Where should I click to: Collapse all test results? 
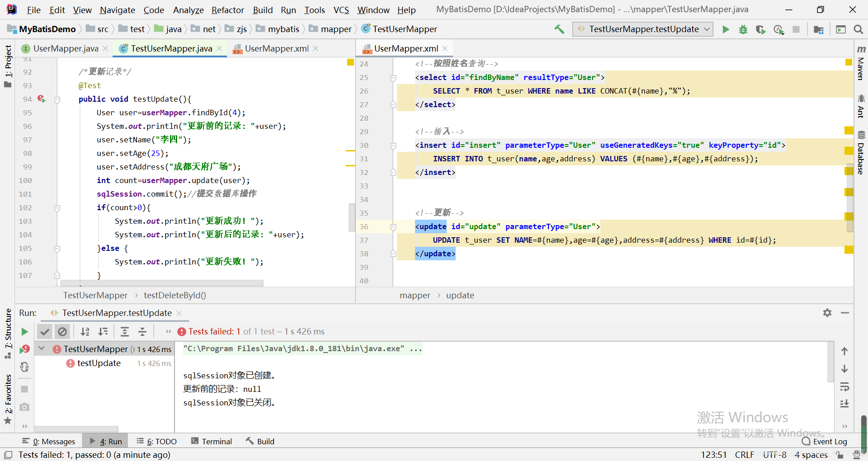coord(142,332)
